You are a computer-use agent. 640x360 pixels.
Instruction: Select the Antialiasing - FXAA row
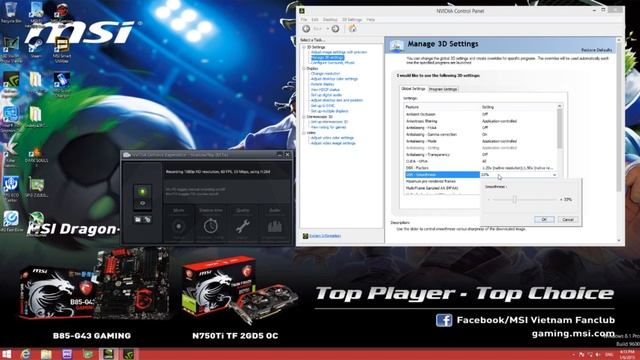480,128
